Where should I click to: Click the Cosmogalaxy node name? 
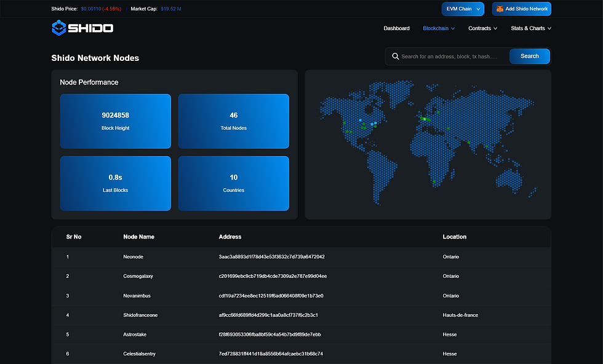pos(138,276)
